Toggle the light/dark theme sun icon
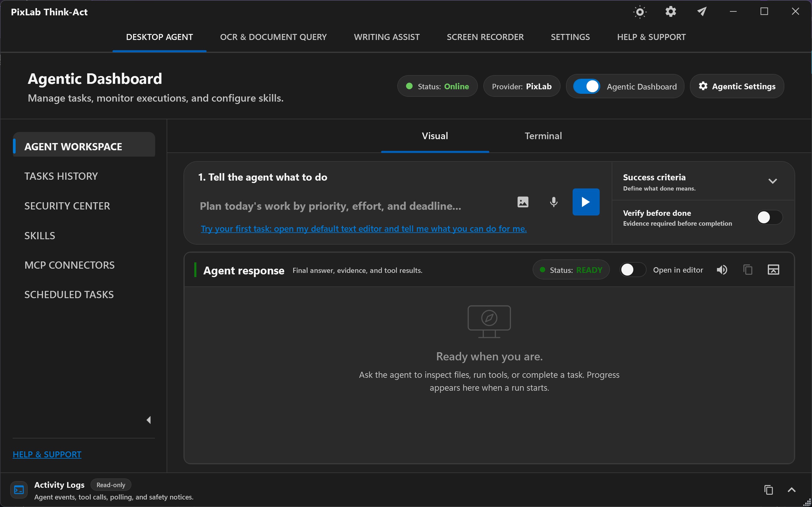The width and height of the screenshot is (812, 507). (x=640, y=12)
